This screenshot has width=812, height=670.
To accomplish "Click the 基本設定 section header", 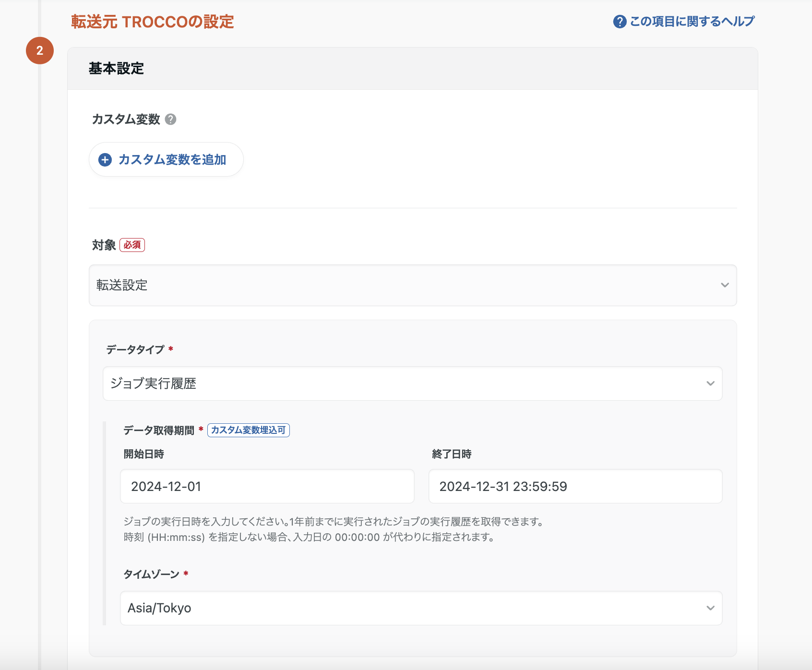I will (115, 68).
